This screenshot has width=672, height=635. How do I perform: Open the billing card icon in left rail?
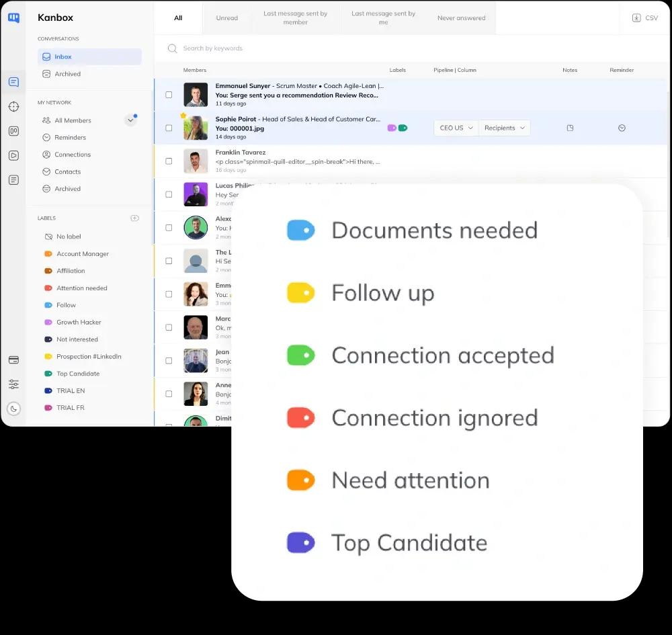[13, 360]
